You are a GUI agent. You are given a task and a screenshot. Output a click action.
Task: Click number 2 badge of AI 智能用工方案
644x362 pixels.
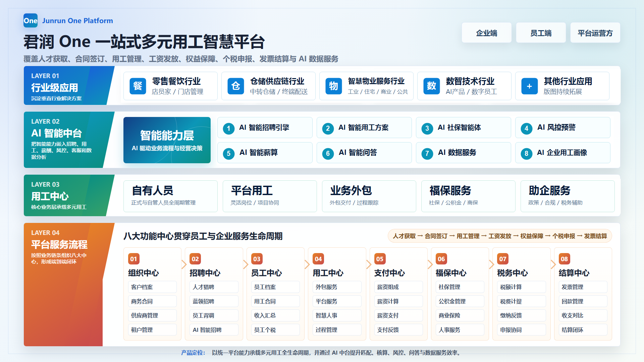point(328,128)
